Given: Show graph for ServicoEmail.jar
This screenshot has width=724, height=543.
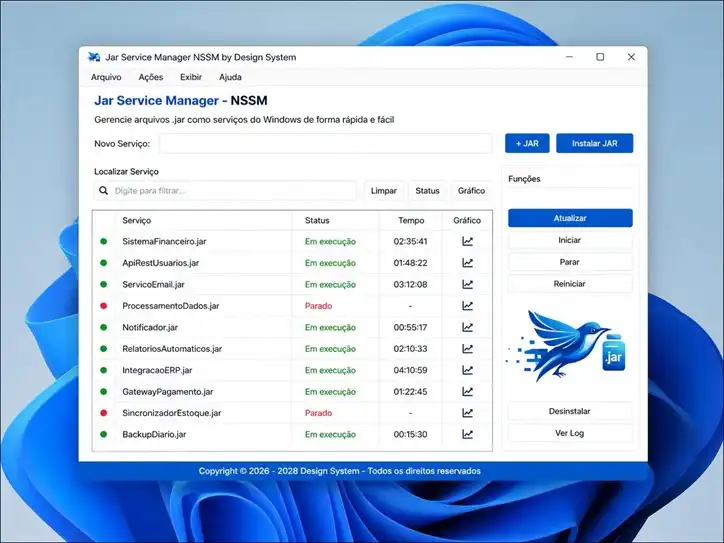Looking at the screenshot, I should [x=467, y=284].
